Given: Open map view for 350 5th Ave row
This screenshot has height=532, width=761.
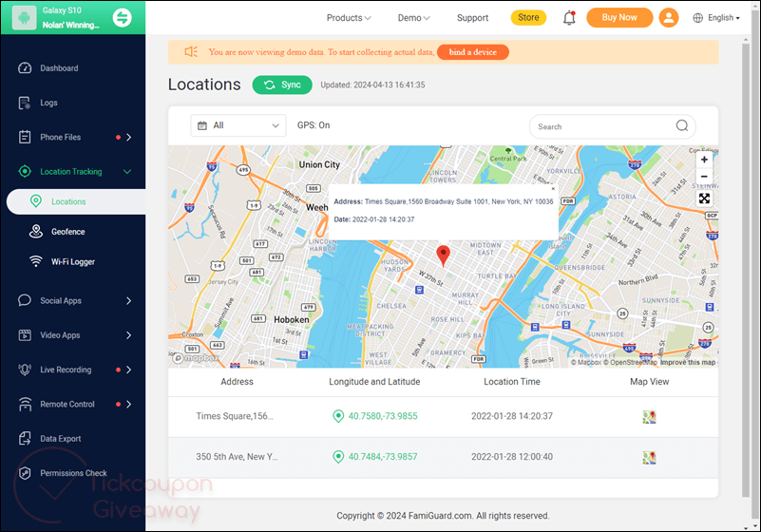Looking at the screenshot, I should (x=650, y=457).
